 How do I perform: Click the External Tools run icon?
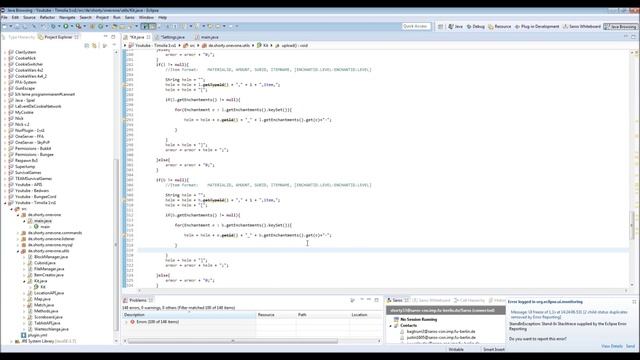(x=78, y=27)
